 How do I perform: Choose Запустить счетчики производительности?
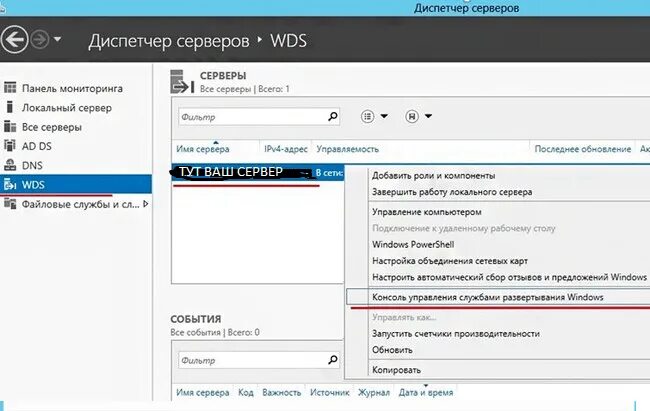[456, 333]
